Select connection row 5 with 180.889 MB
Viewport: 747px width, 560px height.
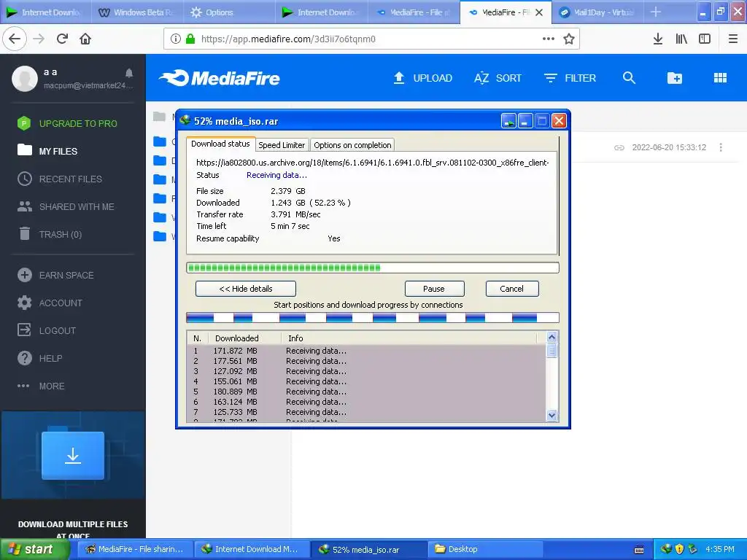[366, 392]
